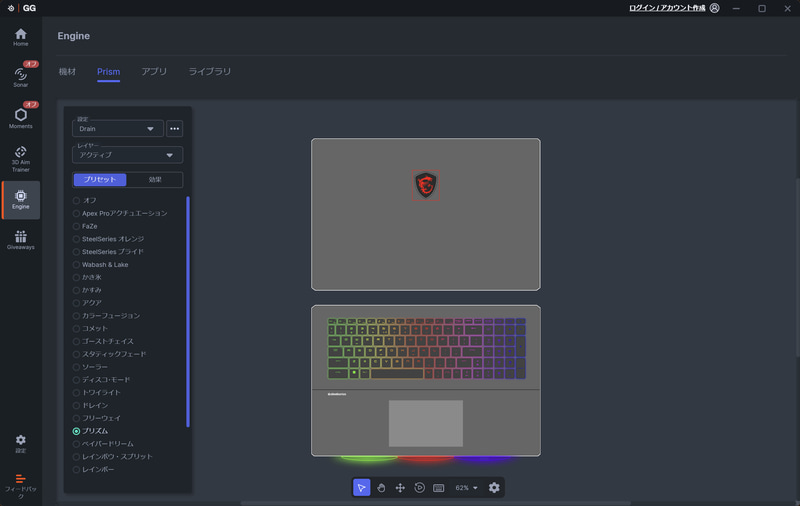Select the hand pan tool
Viewport: 800px width, 506px height.
pyautogui.click(x=381, y=488)
